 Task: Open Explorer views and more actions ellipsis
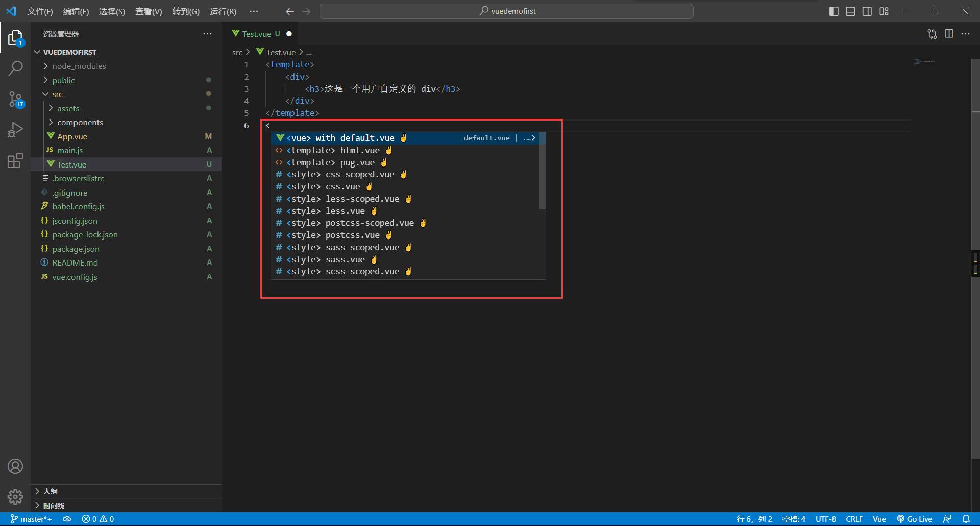pos(207,34)
